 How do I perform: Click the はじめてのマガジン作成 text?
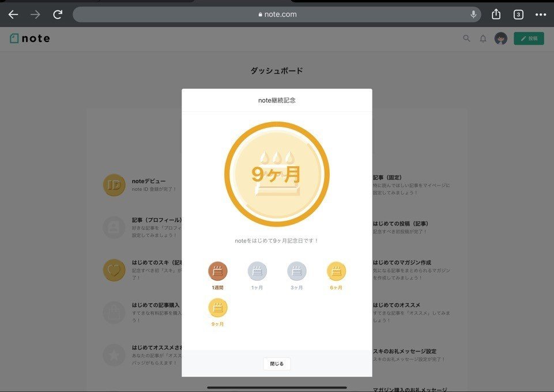pyautogui.click(x=402, y=262)
